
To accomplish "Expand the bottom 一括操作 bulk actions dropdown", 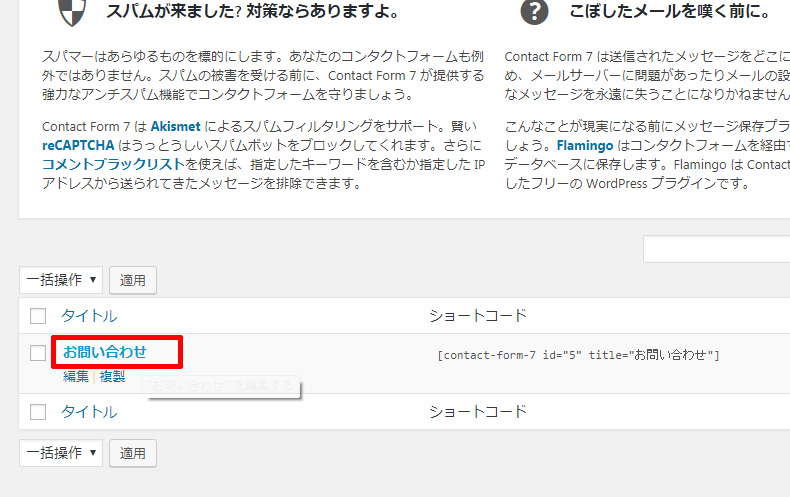I will point(61,453).
